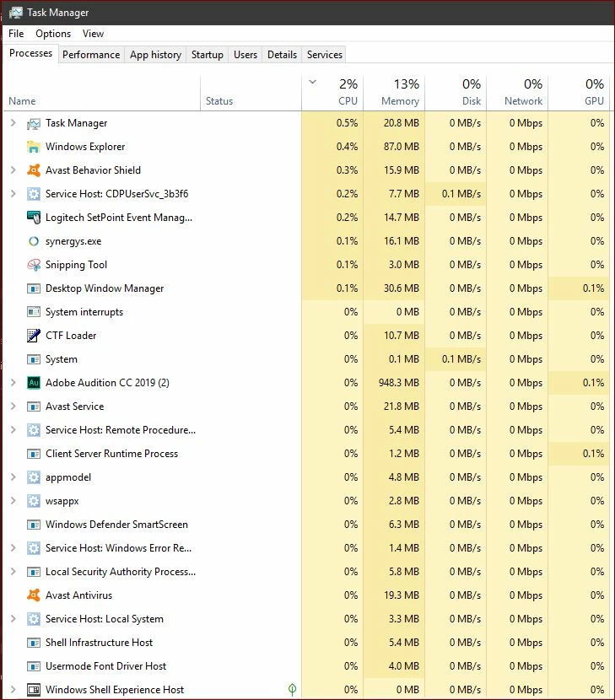Expand Windows Shell Experience Host row
615x700 pixels.
point(13,690)
